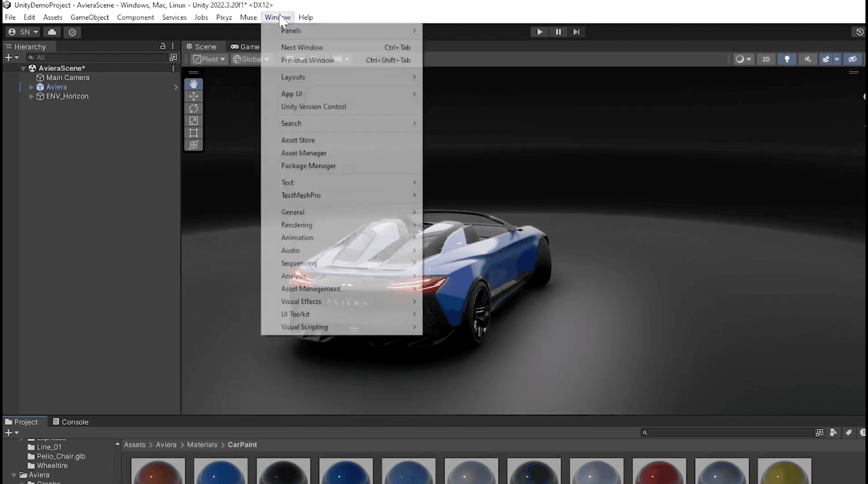This screenshot has width=868, height=484.
Task: Collapse the AvieraScene hierarchy root
Action: (23, 68)
